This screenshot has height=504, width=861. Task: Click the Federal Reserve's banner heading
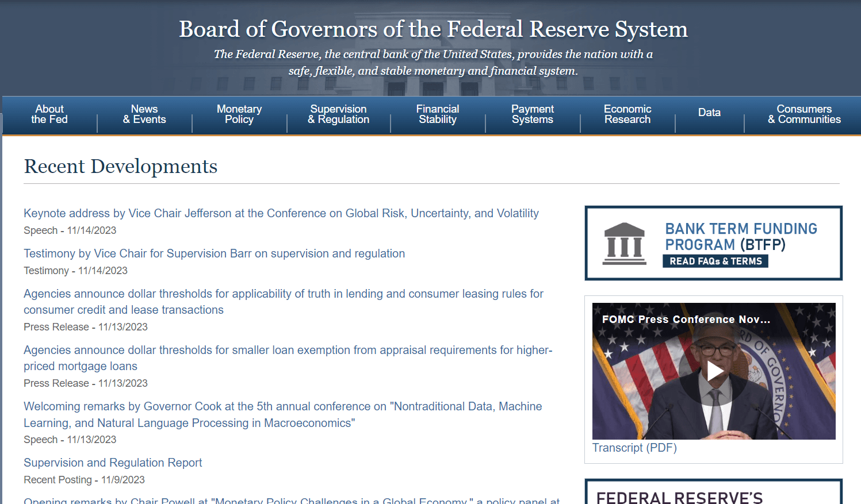pos(679,497)
